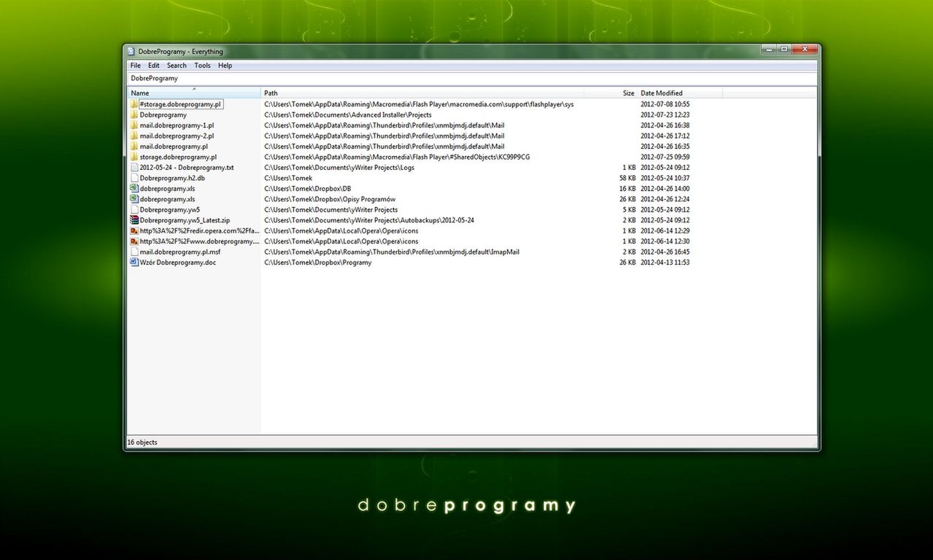Click Excel icon of the 16 KB dobreprogramy.xls
The image size is (933, 560).
[x=134, y=188]
